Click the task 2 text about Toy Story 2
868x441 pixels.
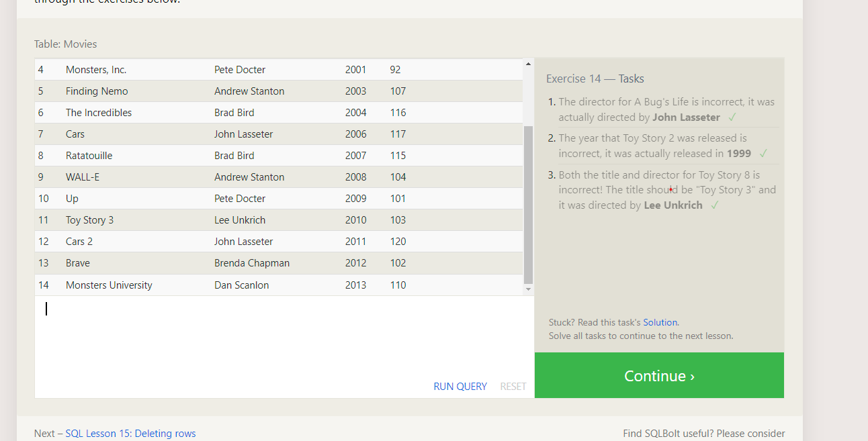[655, 146]
